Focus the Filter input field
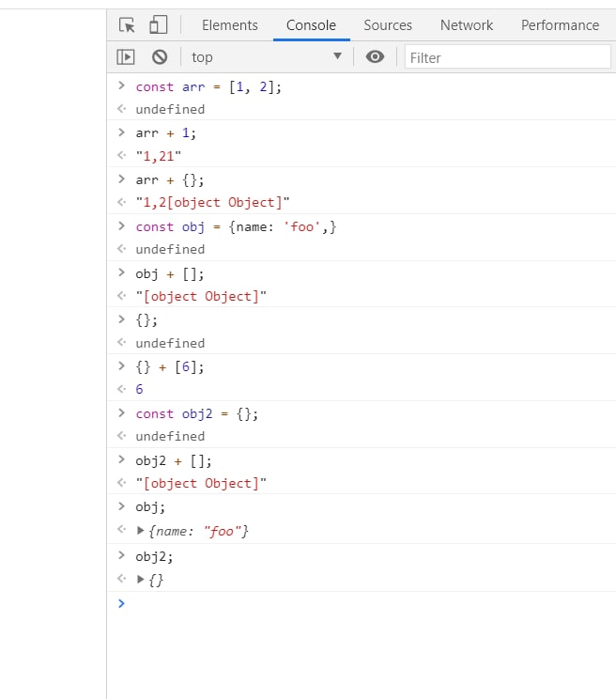616x699 pixels. point(508,57)
